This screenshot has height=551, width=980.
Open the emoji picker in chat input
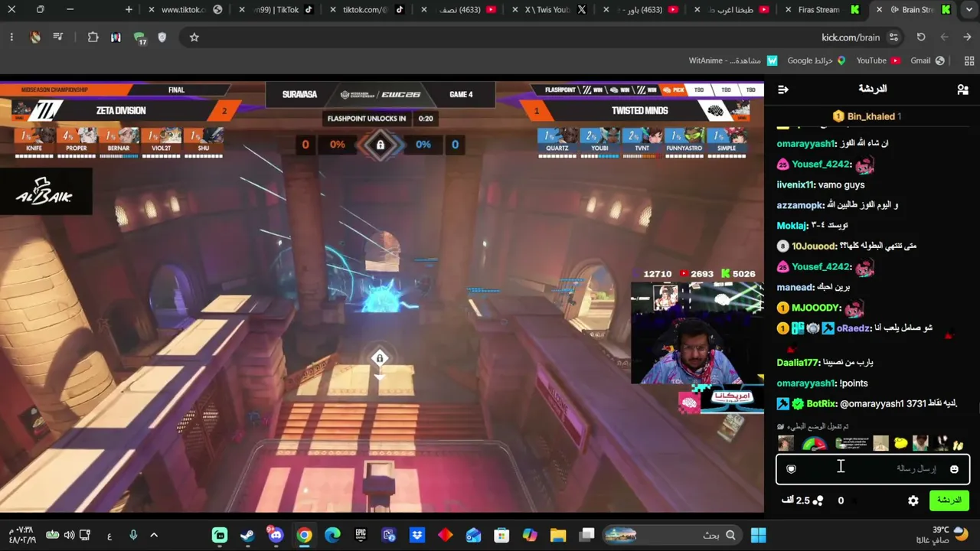954,469
